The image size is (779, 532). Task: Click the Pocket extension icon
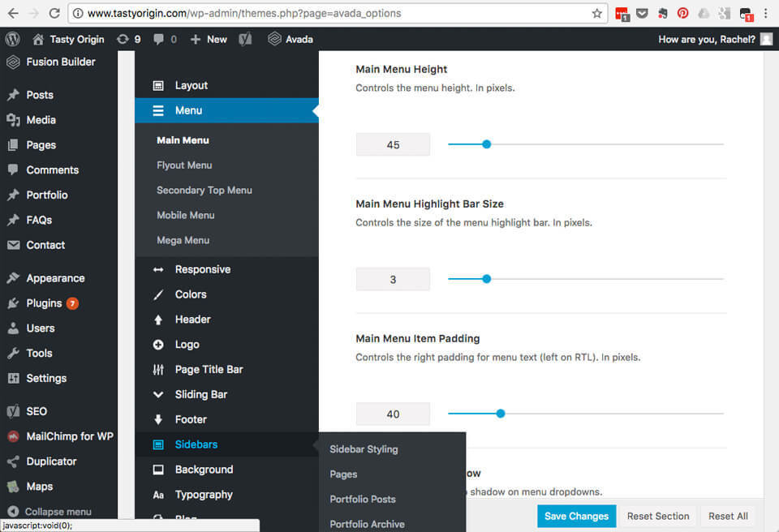tap(642, 14)
